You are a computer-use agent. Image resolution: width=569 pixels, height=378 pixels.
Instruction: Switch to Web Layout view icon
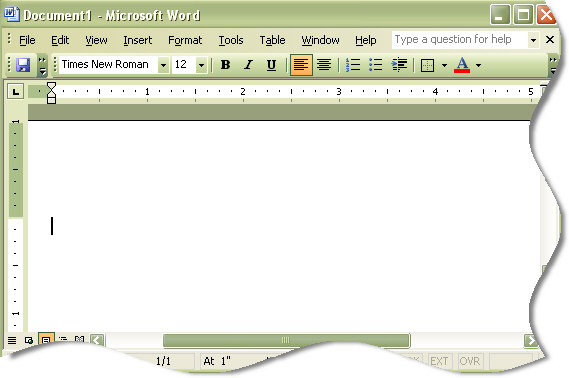(x=29, y=340)
